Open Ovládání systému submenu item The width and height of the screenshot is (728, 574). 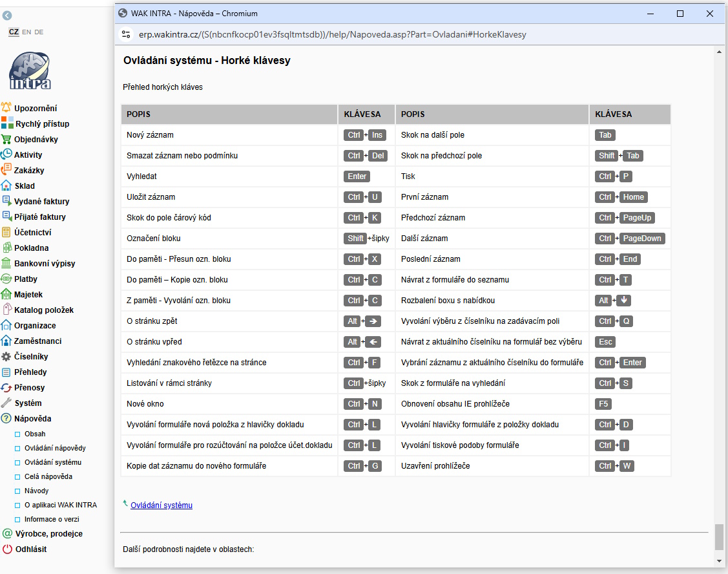coord(53,462)
